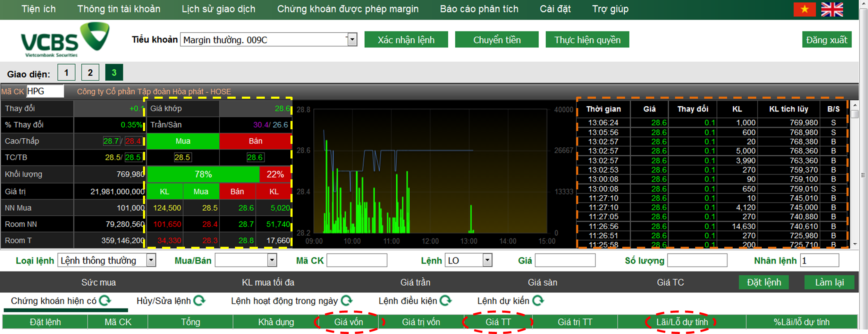Click the Mã CK input in the order form

tap(356, 260)
